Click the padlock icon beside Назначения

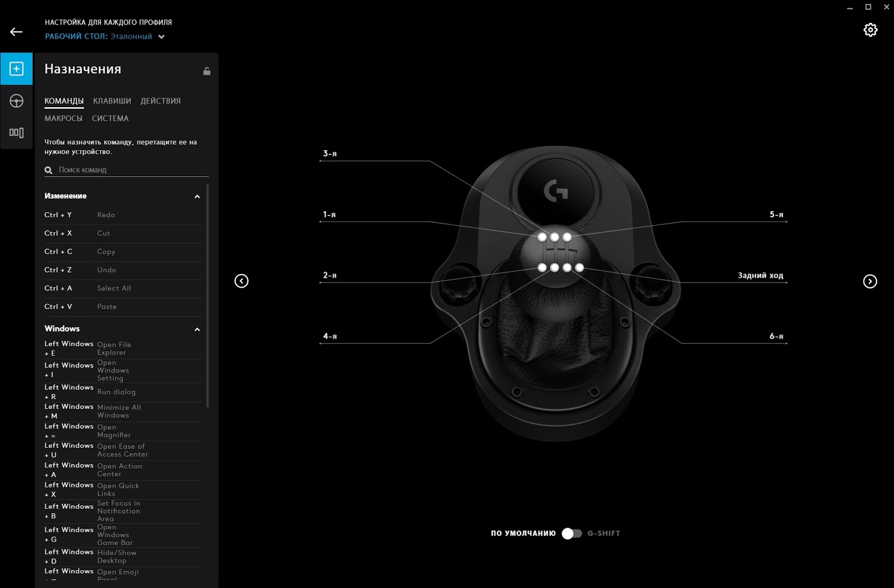click(207, 71)
